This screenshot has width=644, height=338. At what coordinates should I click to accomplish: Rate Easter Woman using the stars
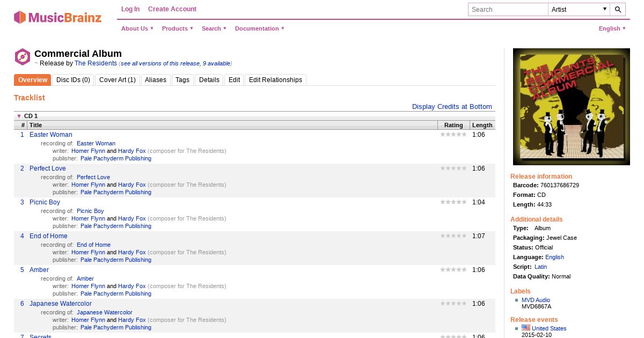coord(453,135)
